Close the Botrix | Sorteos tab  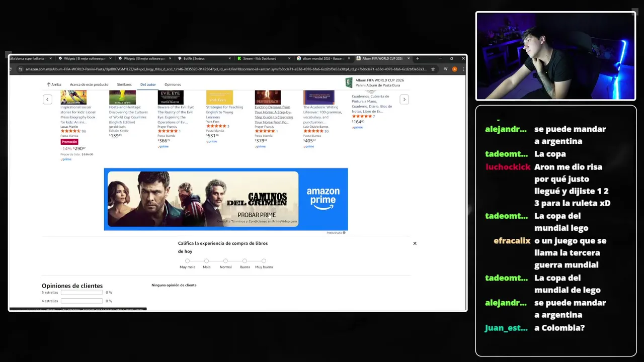[229, 58]
